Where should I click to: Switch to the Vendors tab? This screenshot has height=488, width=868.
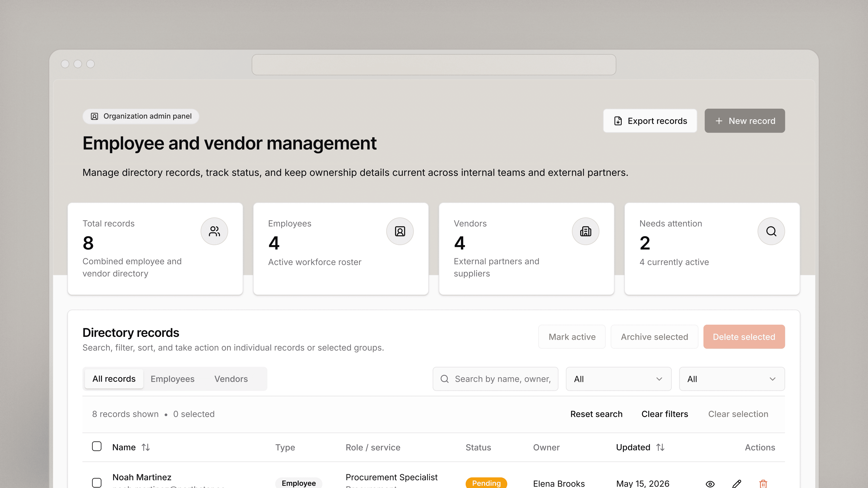pos(231,379)
